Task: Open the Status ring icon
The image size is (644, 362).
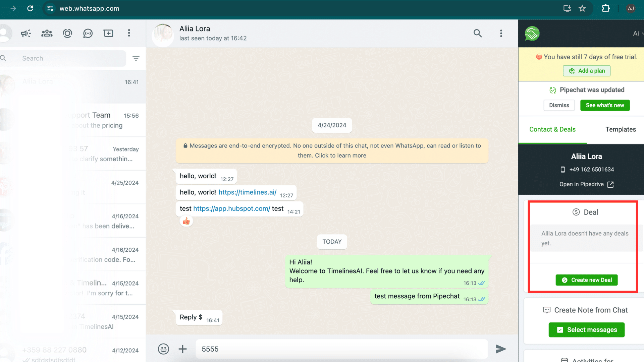Action: pos(67,33)
